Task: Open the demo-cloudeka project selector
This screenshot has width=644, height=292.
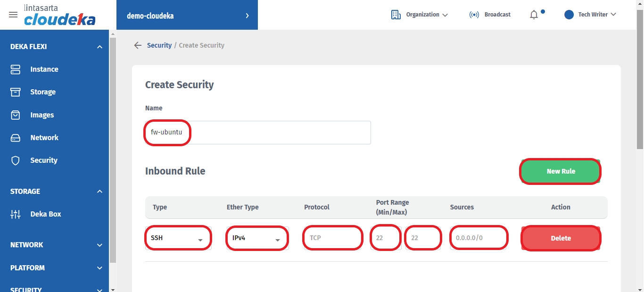Action: [187, 16]
